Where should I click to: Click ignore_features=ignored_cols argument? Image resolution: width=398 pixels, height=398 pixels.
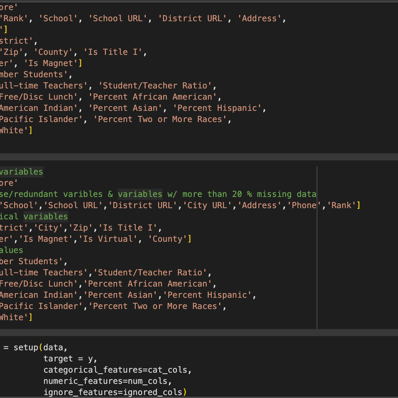[x=113, y=392]
